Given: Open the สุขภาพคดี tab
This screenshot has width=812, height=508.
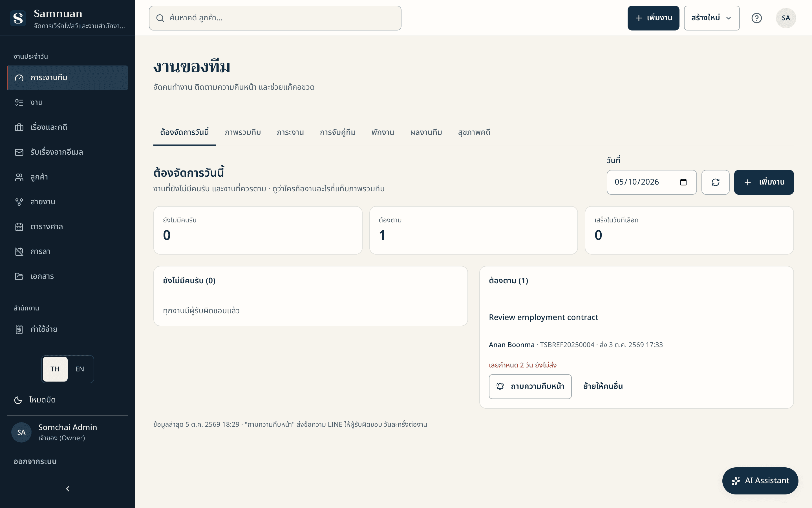Looking at the screenshot, I should (x=474, y=133).
